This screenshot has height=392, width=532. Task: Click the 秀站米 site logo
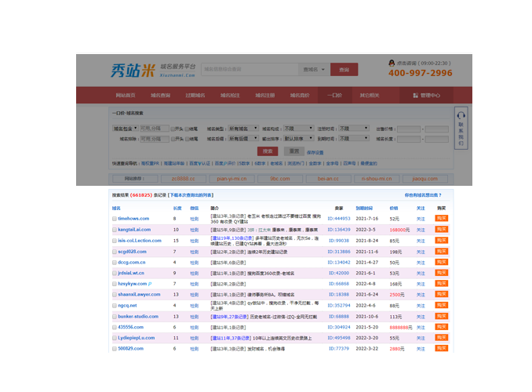click(x=133, y=71)
